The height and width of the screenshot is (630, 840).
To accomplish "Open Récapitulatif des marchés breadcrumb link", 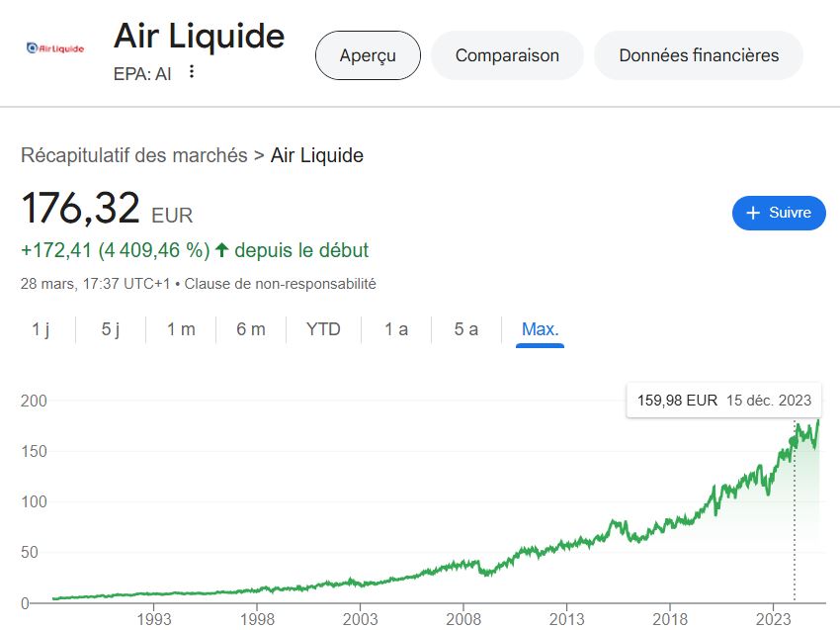I will [x=134, y=155].
